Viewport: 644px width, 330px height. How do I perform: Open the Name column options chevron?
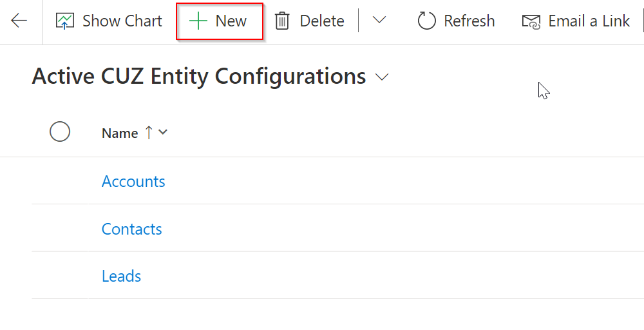point(163,133)
